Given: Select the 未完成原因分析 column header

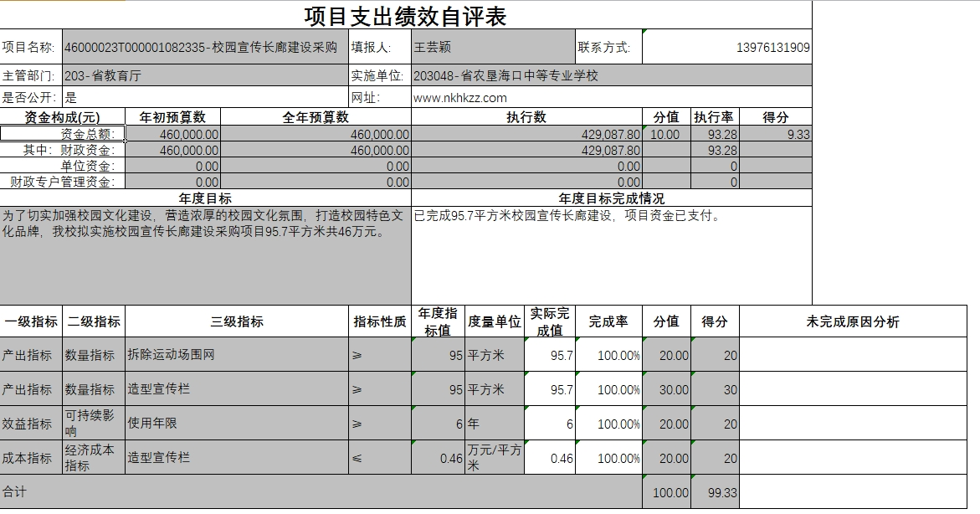Looking at the screenshot, I should click(853, 321).
